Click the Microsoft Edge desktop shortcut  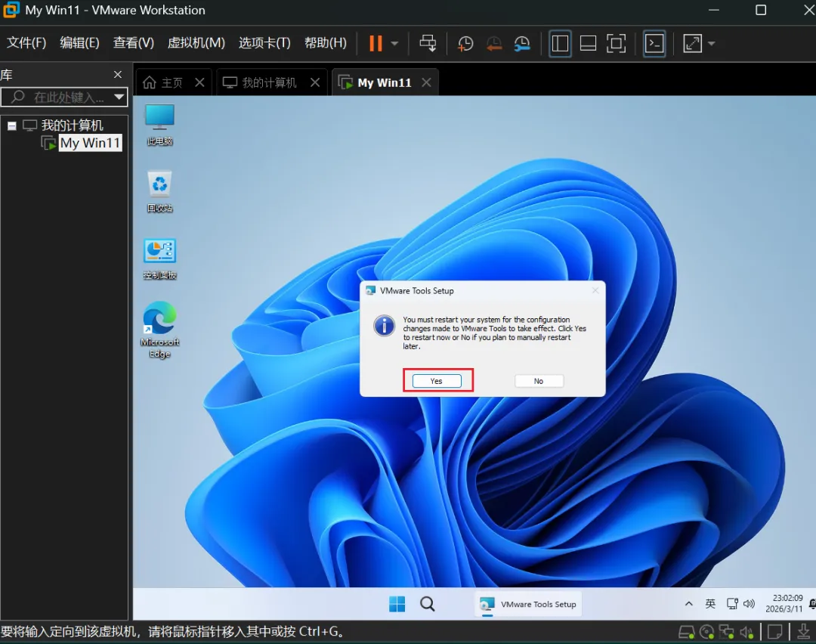(159, 330)
